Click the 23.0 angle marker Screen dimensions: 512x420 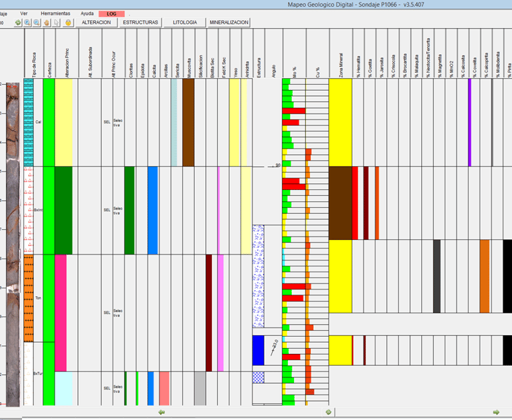(x=275, y=347)
